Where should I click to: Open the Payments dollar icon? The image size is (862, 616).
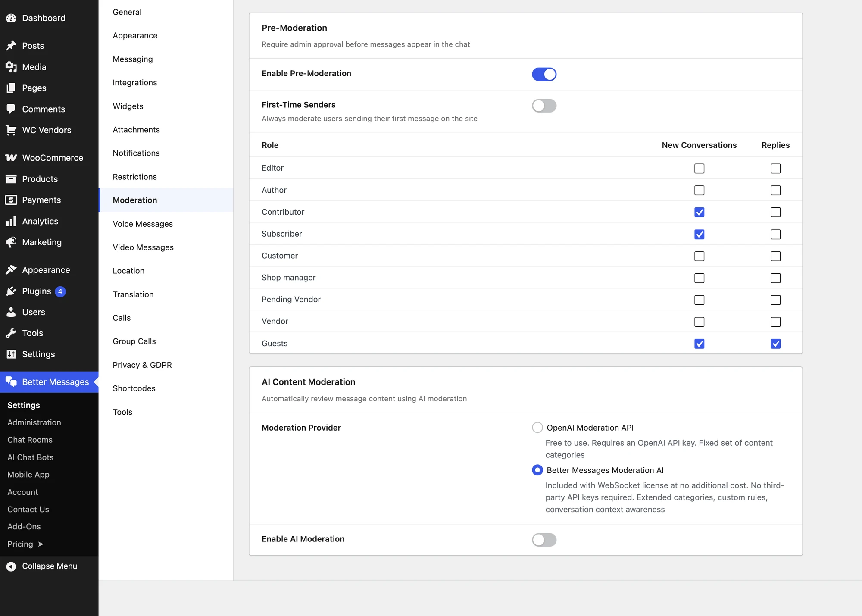click(x=11, y=200)
